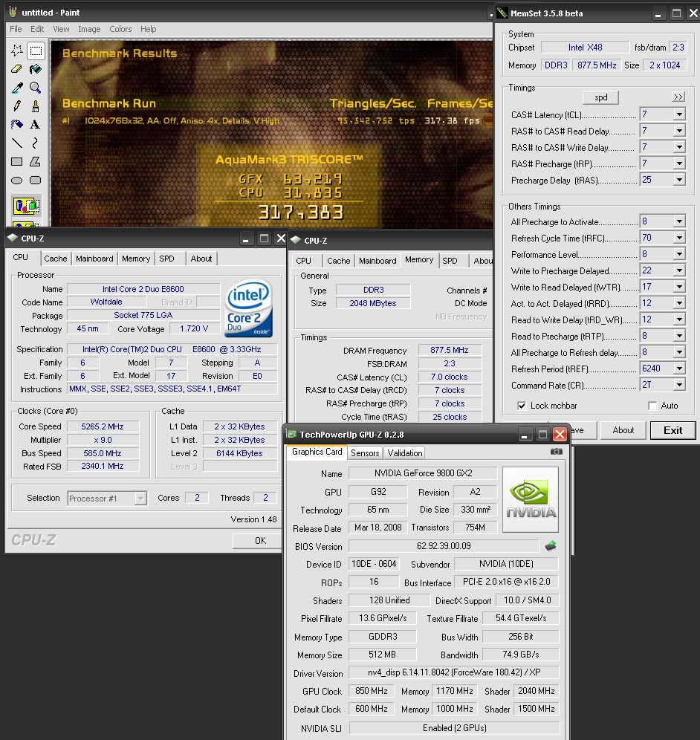Click the Core Speed value 5265.2 MHz
This screenshot has width=700, height=740.
pyautogui.click(x=103, y=426)
